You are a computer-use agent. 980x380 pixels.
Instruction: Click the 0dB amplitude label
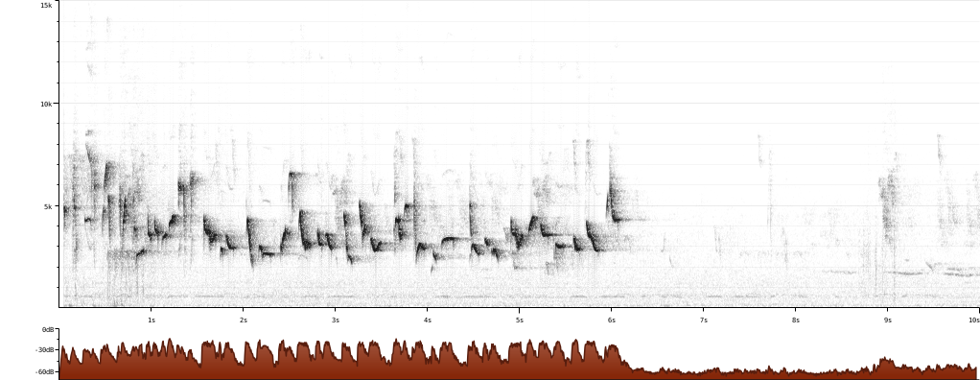click(48, 329)
